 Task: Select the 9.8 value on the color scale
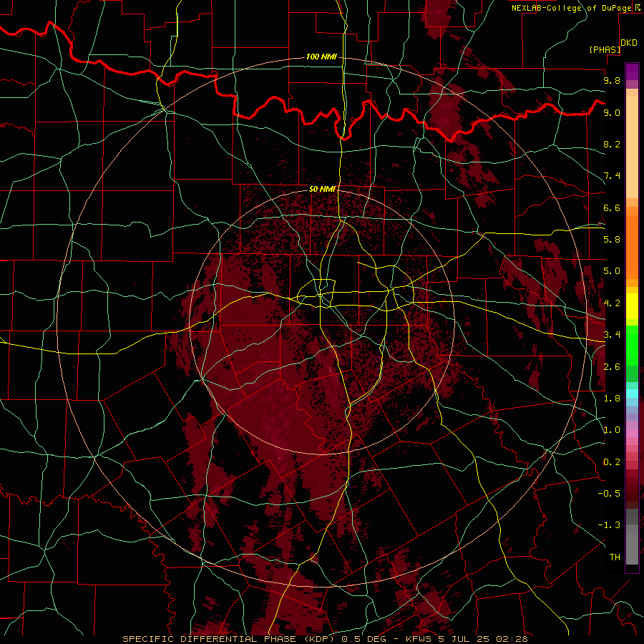coord(612,80)
